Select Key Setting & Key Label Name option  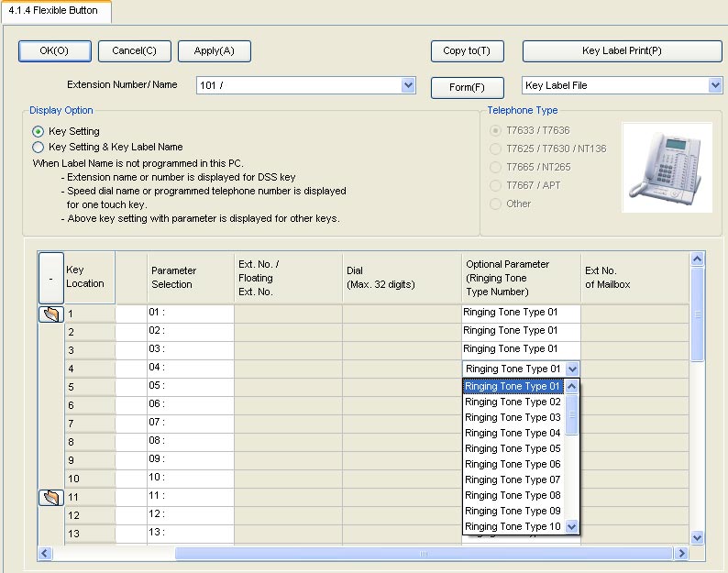pyautogui.click(x=39, y=147)
